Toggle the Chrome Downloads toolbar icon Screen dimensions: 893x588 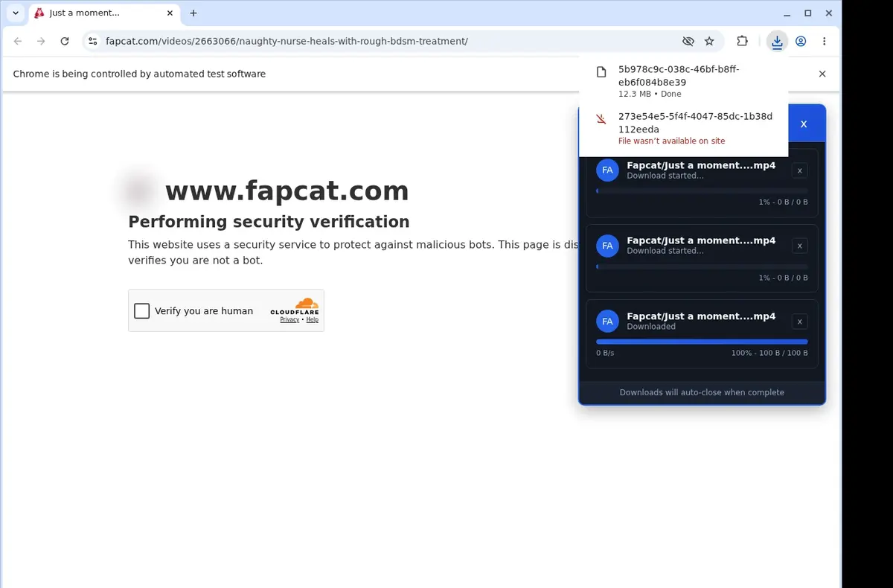[x=777, y=42]
